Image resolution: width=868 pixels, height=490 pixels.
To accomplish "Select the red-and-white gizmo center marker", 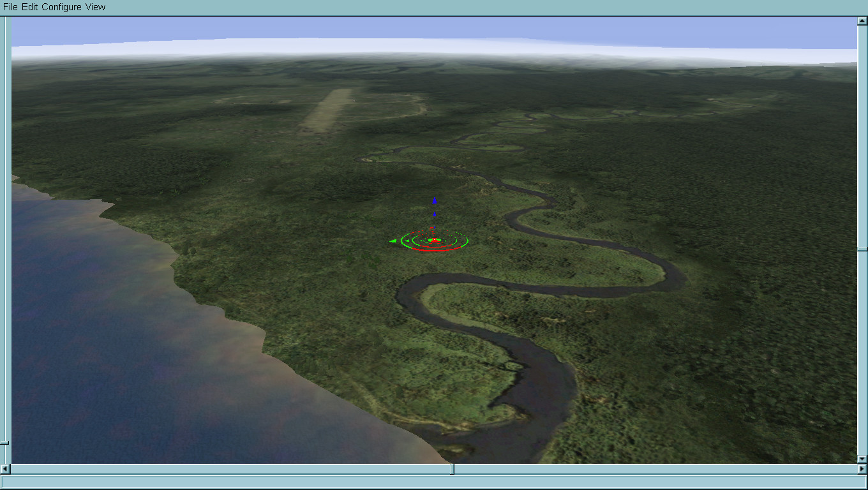I will click(x=435, y=240).
